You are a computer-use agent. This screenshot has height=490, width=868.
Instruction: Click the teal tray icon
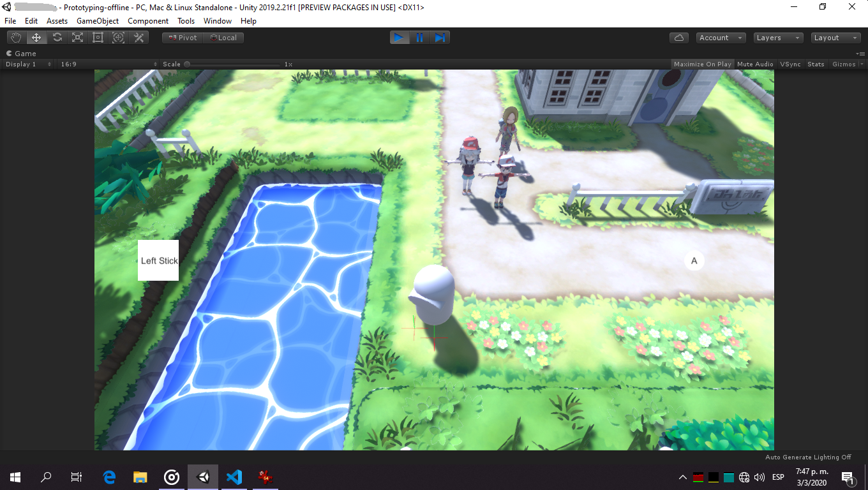729,477
